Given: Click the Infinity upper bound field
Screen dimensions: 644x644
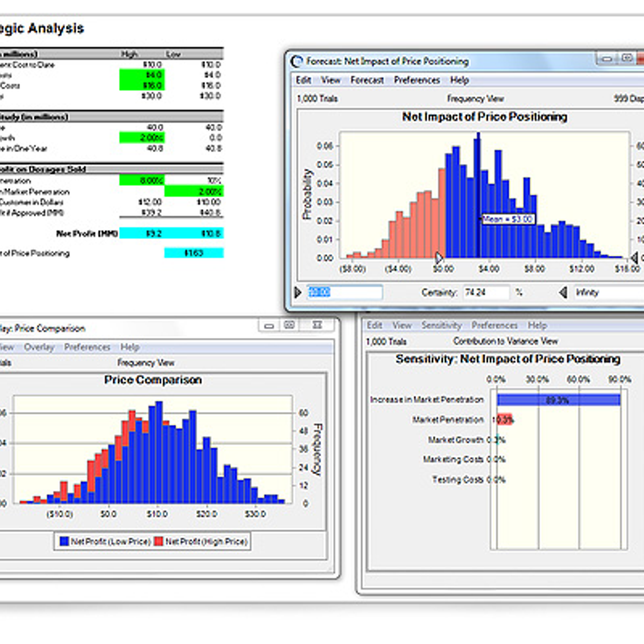Looking at the screenshot, I should click(606, 292).
